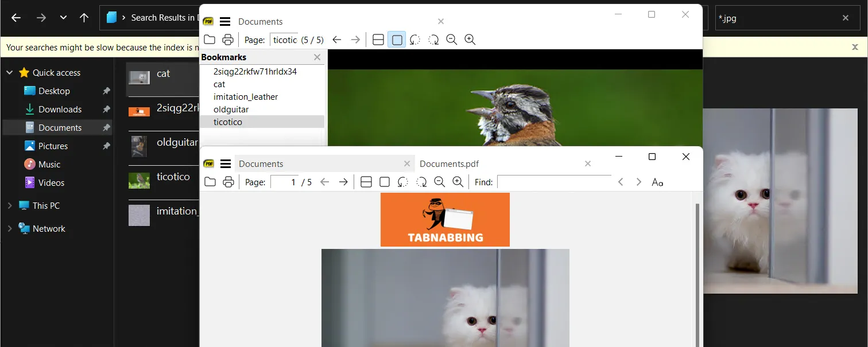Rotate left in the Bookmarks window toolbar
Viewport: 868px width, 347px height.
(x=415, y=40)
